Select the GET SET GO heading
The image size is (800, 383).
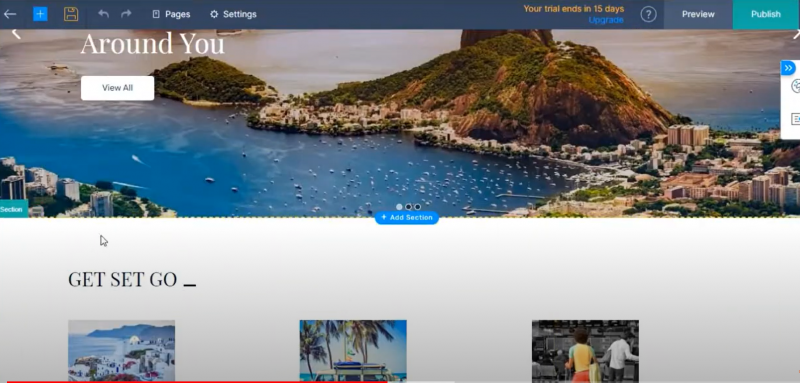(x=122, y=279)
